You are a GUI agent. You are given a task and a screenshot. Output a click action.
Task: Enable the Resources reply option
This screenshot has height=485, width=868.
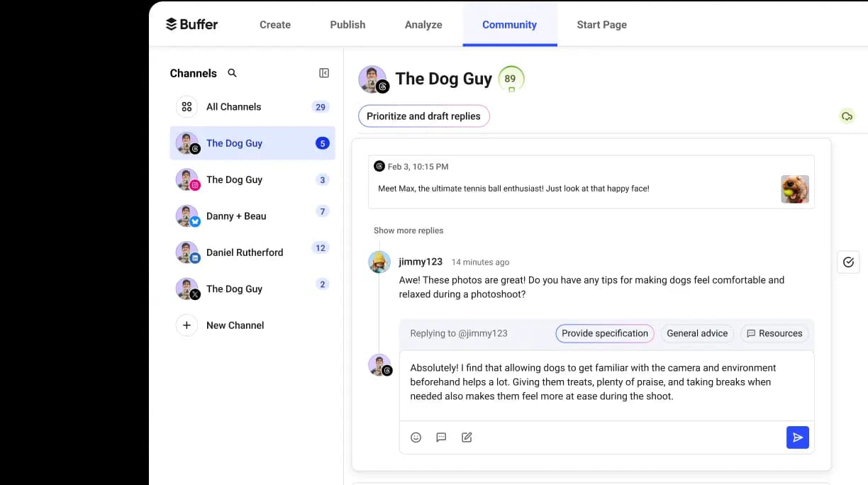pyautogui.click(x=774, y=333)
